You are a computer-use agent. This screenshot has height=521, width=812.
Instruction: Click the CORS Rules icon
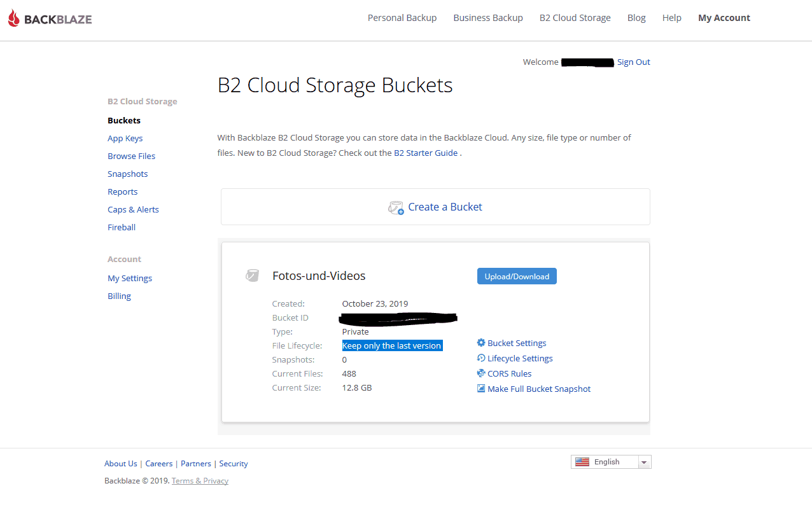481,373
